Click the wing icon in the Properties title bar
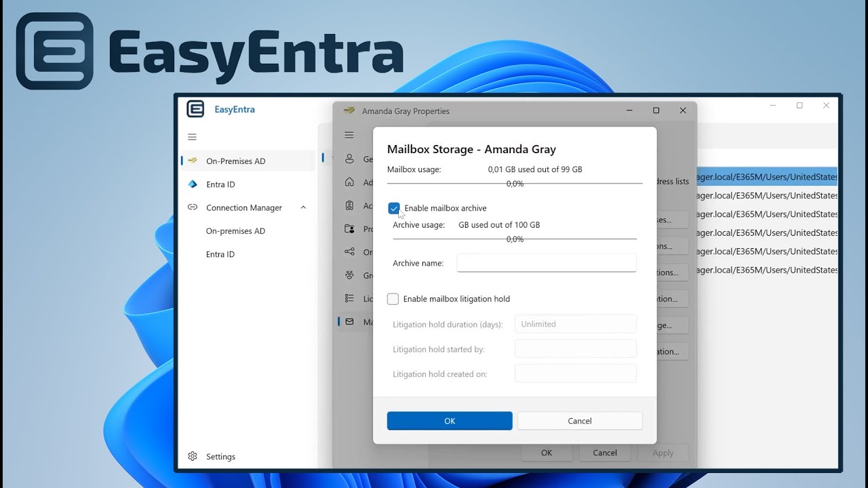This screenshot has width=868, height=488. point(349,110)
